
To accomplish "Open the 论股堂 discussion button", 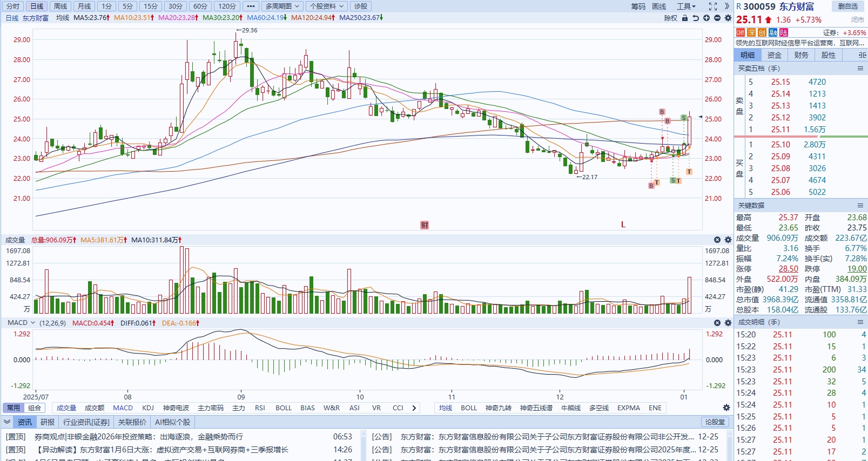I will pos(715,422).
